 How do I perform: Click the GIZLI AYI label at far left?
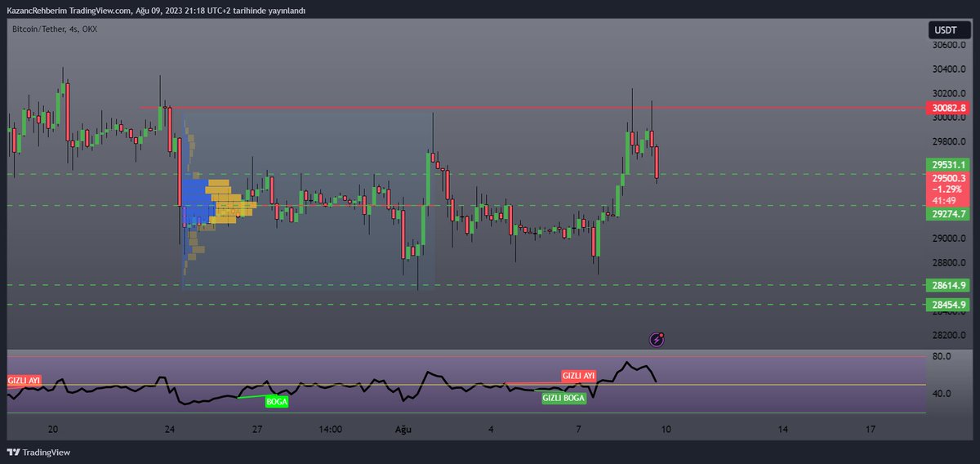pyautogui.click(x=24, y=381)
